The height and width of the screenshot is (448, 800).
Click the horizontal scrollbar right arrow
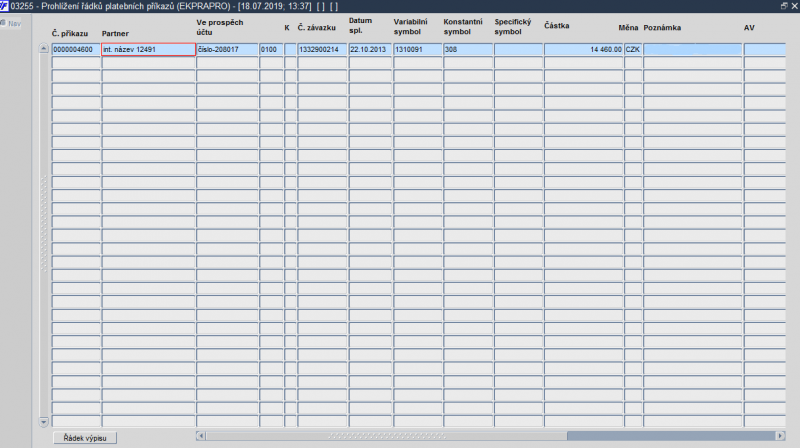tap(780, 436)
